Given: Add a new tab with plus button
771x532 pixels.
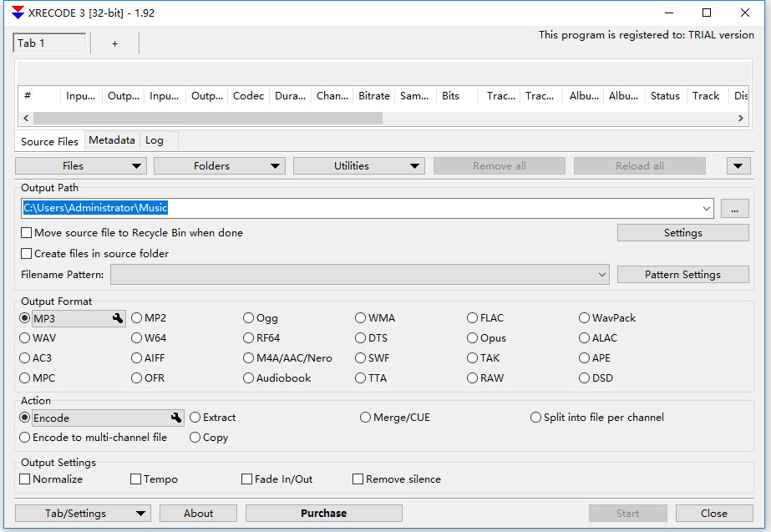Looking at the screenshot, I should pyautogui.click(x=114, y=43).
